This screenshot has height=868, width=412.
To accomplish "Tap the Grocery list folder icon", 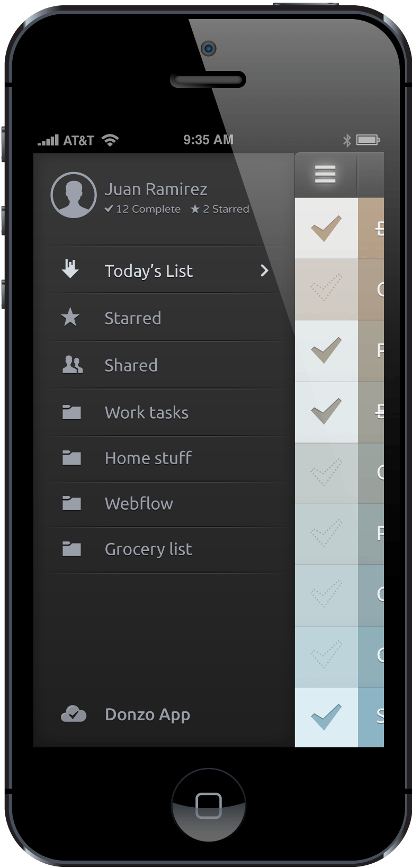I will click(x=71, y=549).
